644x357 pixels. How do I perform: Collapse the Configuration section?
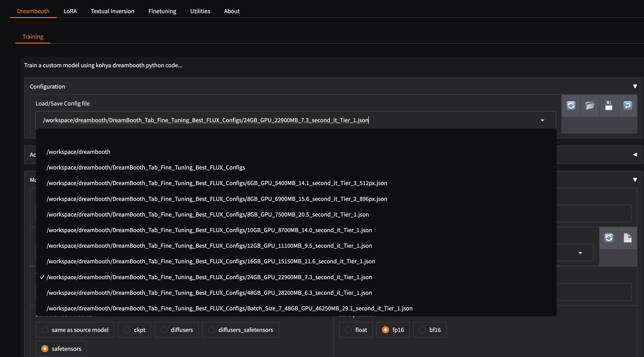635,86
